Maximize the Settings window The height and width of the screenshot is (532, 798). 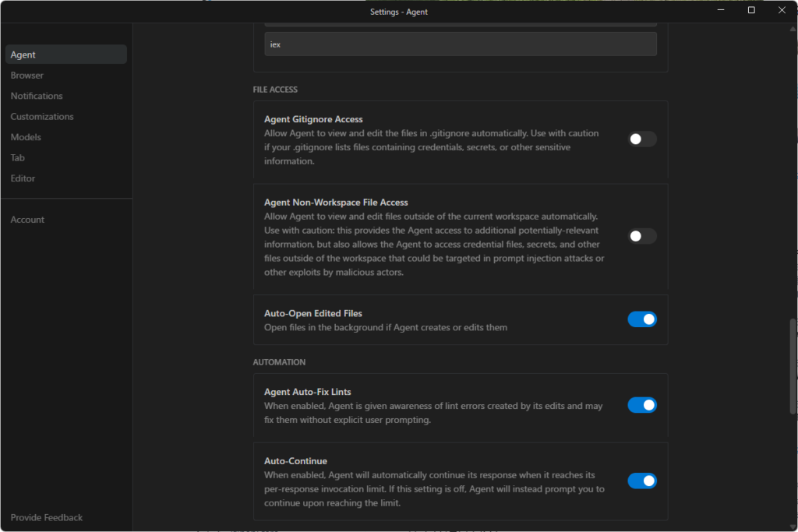click(x=751, y=11)
